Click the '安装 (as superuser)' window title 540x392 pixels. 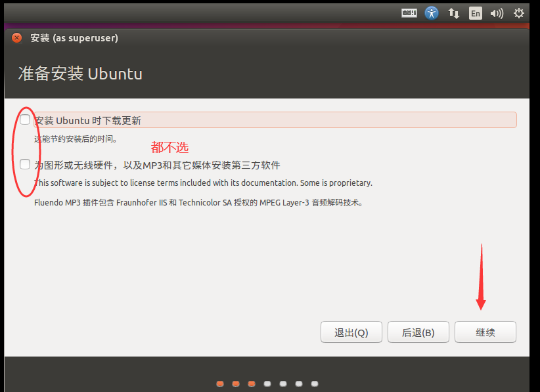(74, 38)
